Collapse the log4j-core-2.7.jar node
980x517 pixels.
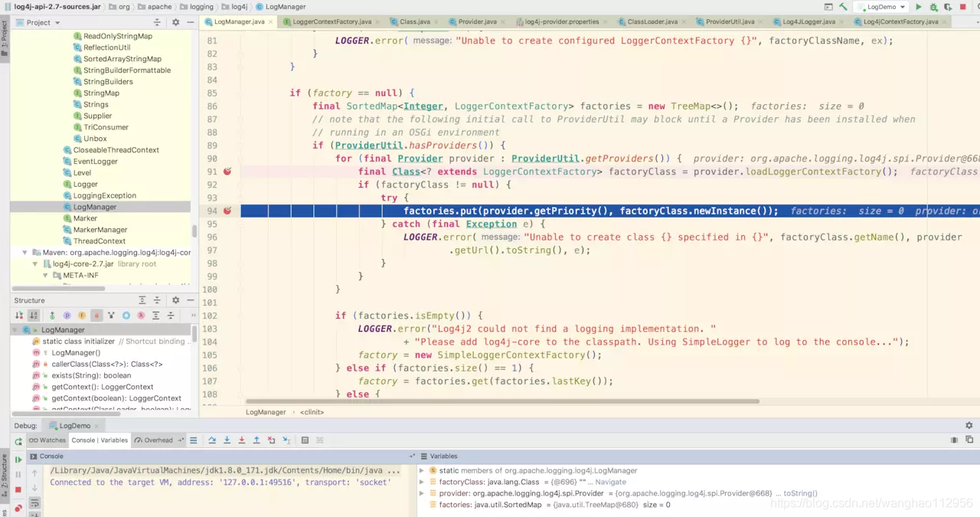(x=36, y=263)
